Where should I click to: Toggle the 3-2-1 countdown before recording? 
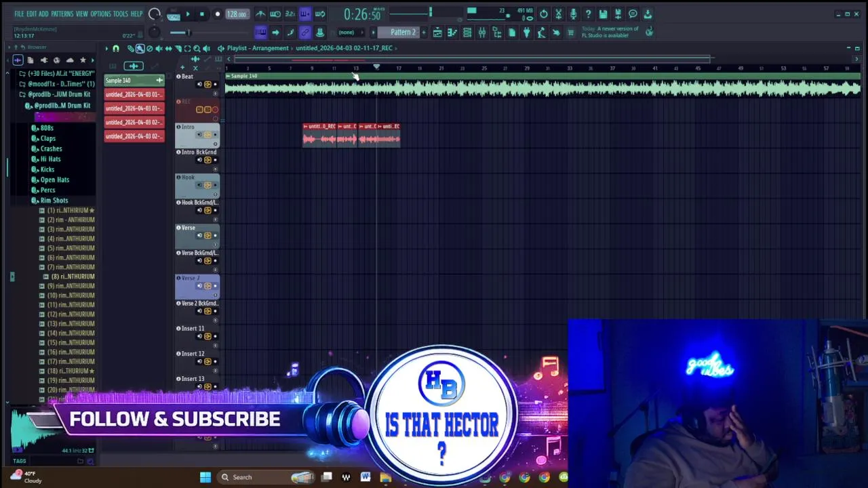pos(290,14)
